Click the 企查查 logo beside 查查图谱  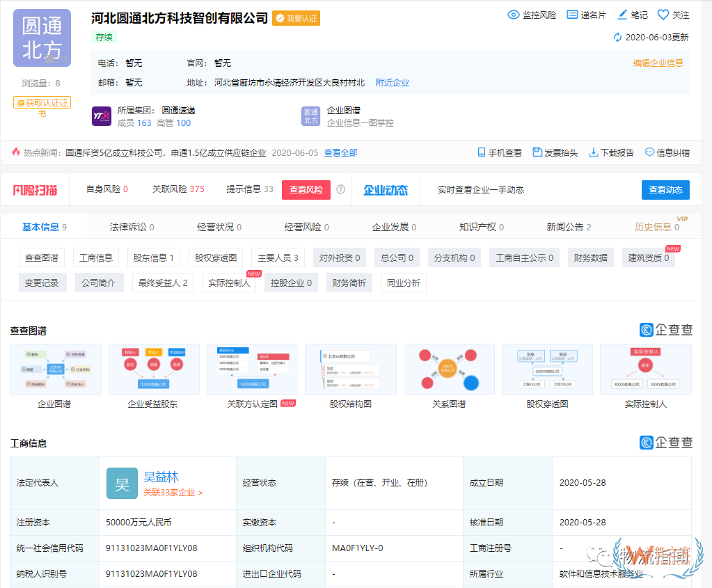click(665, 330)
